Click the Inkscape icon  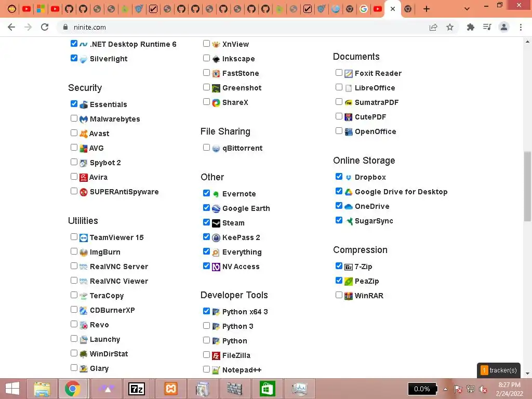coord(216,59)
